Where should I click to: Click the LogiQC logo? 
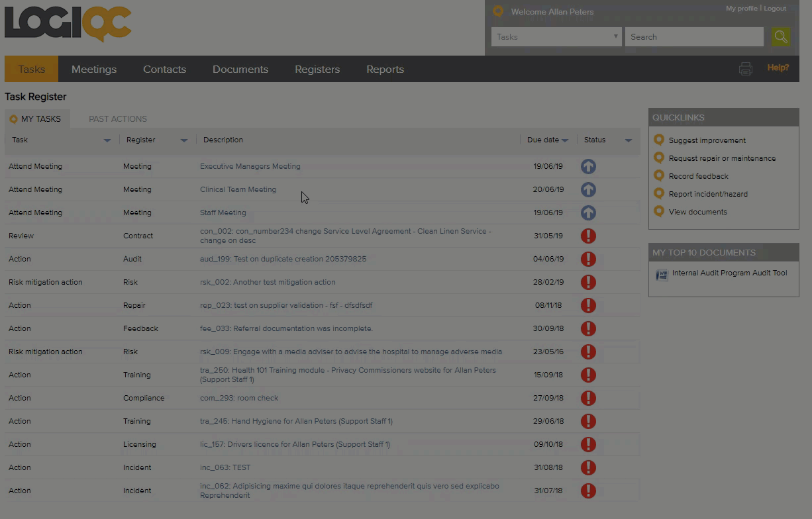(x=68, y=24)
